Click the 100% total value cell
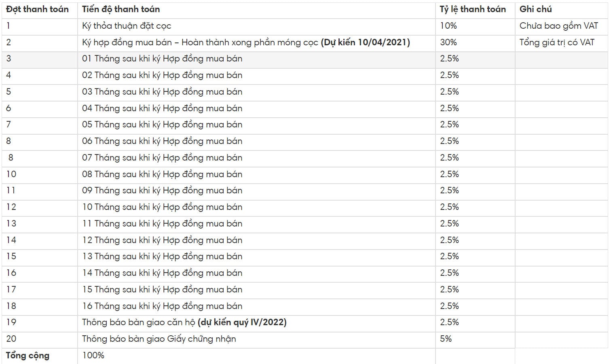 tap(93, 356)
